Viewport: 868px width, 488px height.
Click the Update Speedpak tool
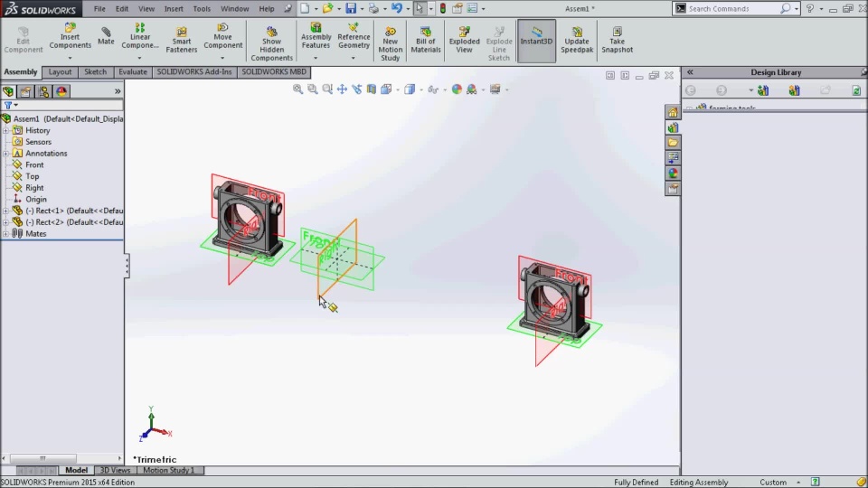(x=577, y=40)
